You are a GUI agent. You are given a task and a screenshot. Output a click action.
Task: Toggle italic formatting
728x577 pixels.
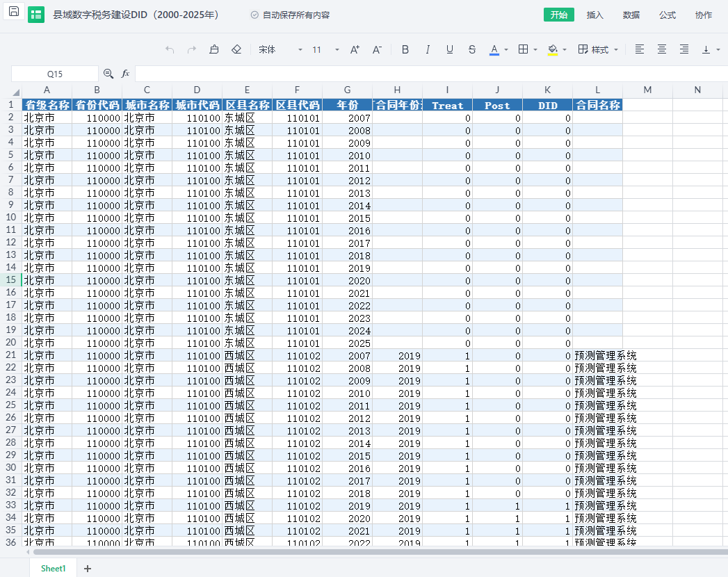click(x=428, y=49)
